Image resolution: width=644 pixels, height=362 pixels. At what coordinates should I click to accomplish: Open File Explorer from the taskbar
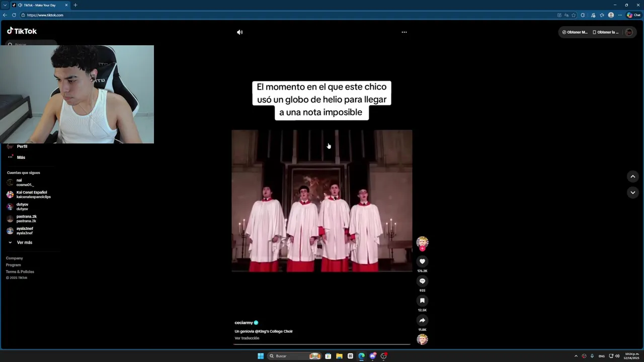click(x=339, y=356)
